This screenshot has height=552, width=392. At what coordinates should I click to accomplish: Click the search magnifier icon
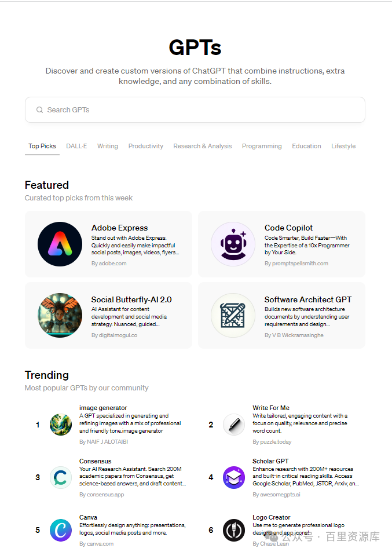tap(39, 110)
